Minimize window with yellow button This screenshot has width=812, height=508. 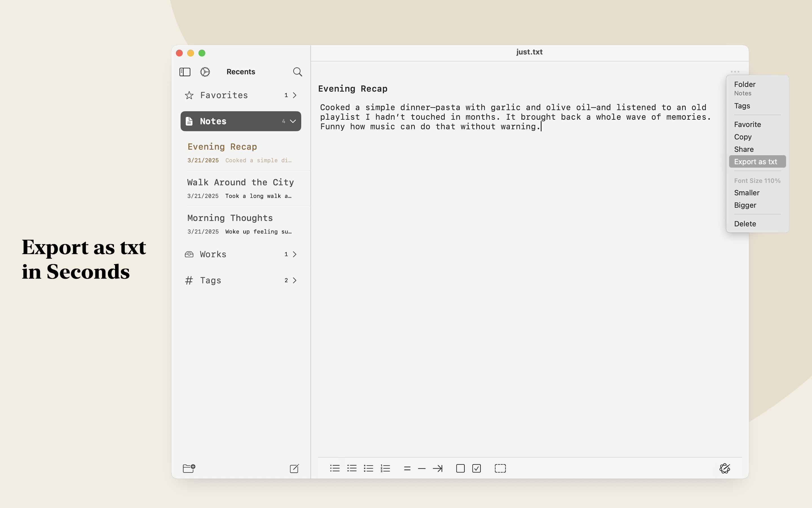point(191,53)
